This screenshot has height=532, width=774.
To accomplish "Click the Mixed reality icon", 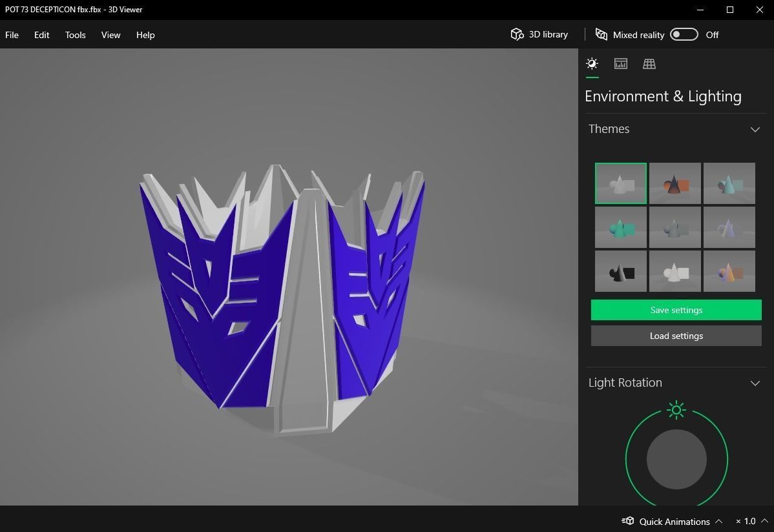I will click(601, 34).
